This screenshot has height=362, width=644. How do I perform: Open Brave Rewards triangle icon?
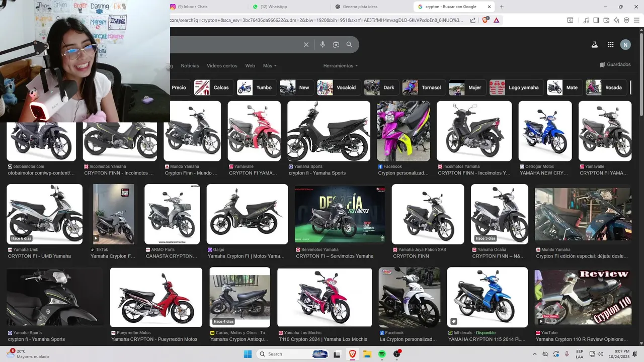tap(496, 20)
